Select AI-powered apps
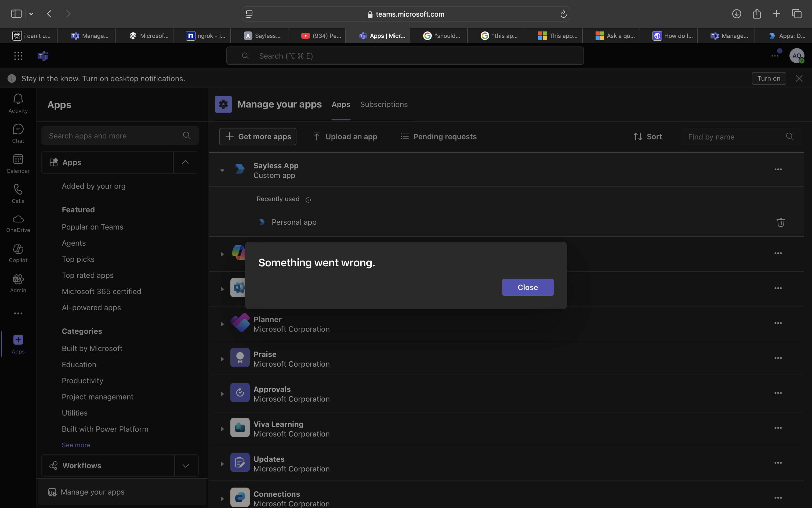812x508 pixels. click(x=91, y=308)
